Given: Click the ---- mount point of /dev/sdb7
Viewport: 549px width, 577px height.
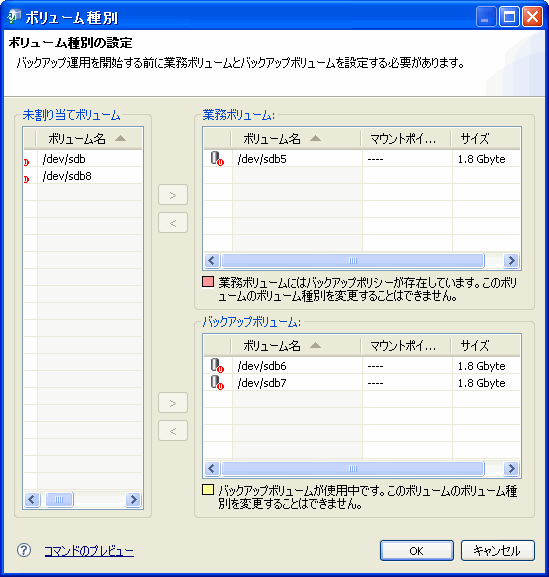Looking at the screenshot, I should pyautogui.click(x=375, y=383).
